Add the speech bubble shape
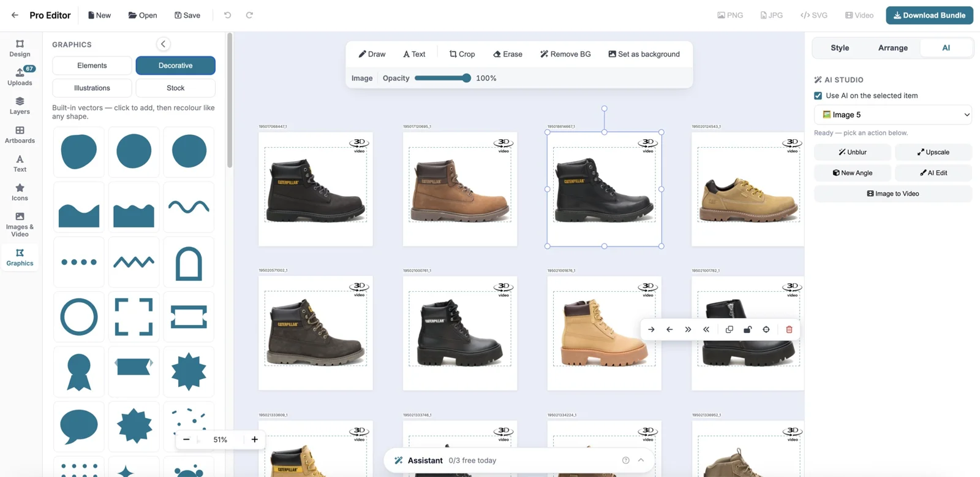 click(79, 426)
